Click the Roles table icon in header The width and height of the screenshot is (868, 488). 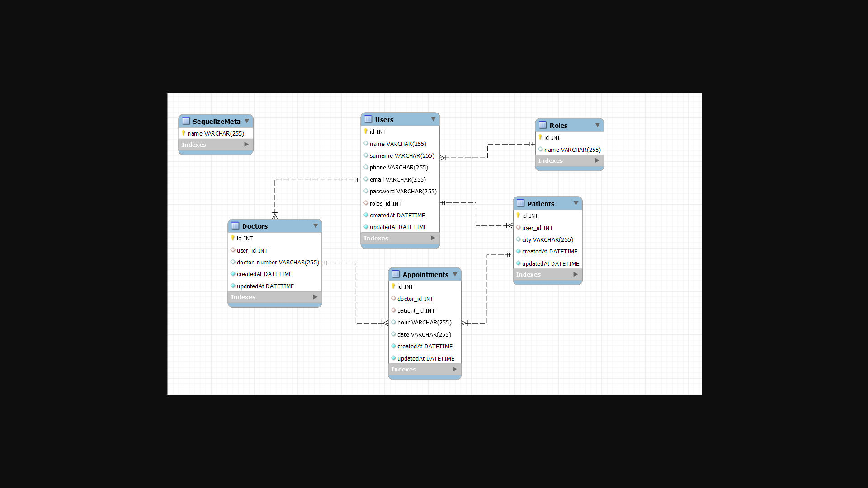[x=542, y=125]
